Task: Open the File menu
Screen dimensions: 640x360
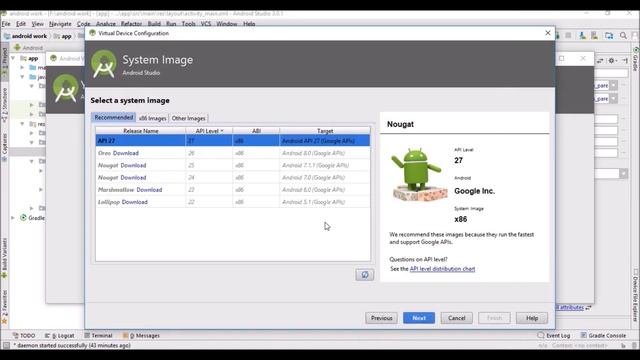Action: click(6, 24)
